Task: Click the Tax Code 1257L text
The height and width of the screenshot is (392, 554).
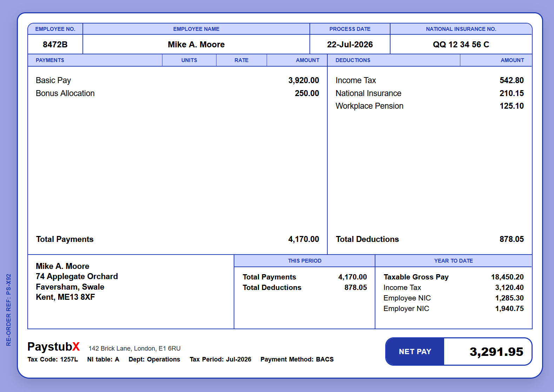Action: (53, 359)
